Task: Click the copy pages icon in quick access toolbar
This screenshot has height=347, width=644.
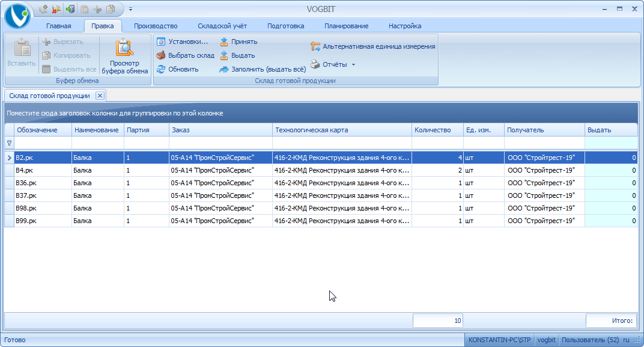Action: click(x=111, y=9)
